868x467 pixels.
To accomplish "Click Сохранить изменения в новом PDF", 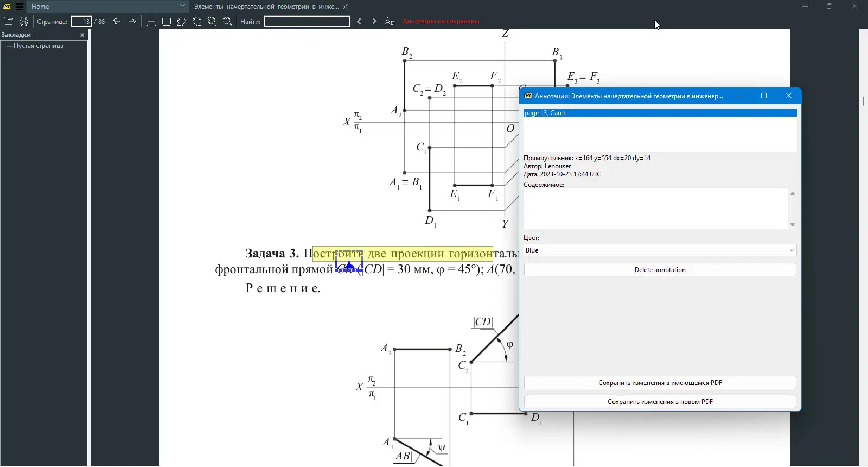I will click(x=660, y=402).
